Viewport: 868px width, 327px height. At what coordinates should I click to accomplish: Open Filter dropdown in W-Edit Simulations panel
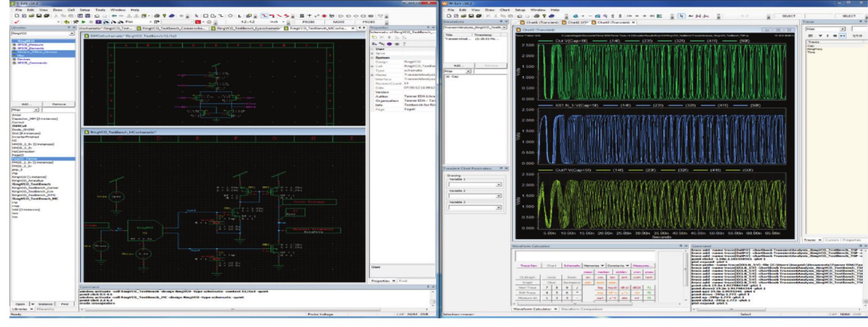pyautogui.click(x=468, y=71)
